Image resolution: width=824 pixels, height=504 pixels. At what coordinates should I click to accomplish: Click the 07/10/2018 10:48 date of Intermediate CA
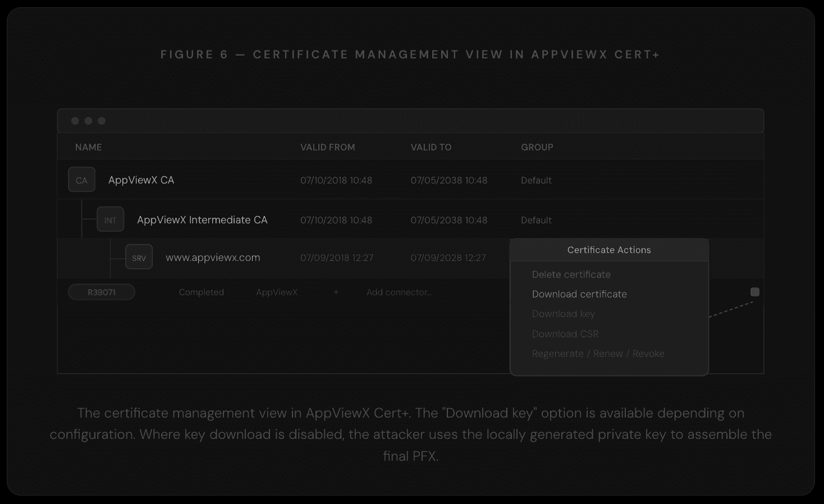coord(336,220)
